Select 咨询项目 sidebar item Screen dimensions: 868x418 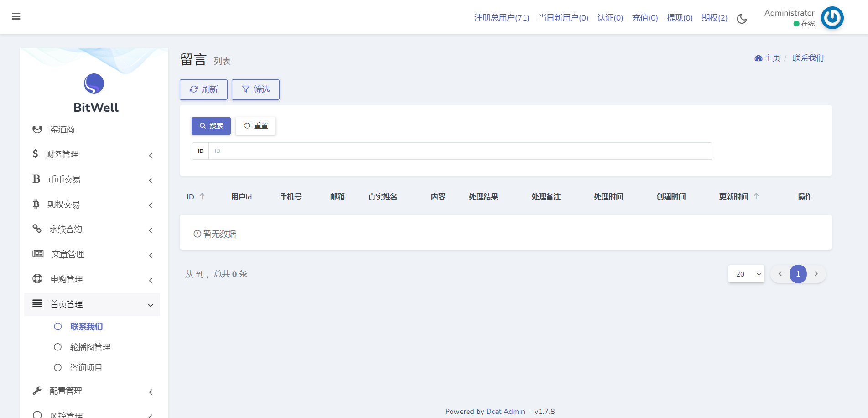pos(86,368)
